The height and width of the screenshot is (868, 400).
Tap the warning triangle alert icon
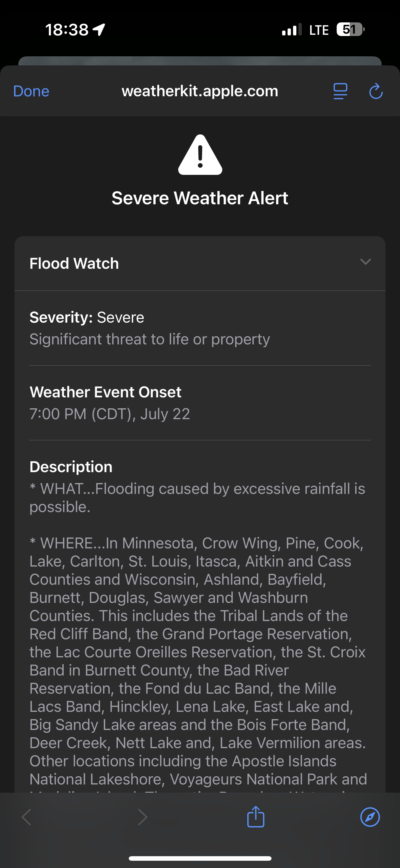tap(200, 155)
